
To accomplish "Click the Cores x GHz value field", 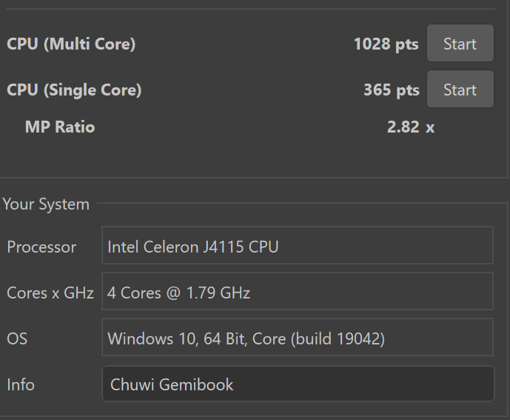I will coord(298,293).
